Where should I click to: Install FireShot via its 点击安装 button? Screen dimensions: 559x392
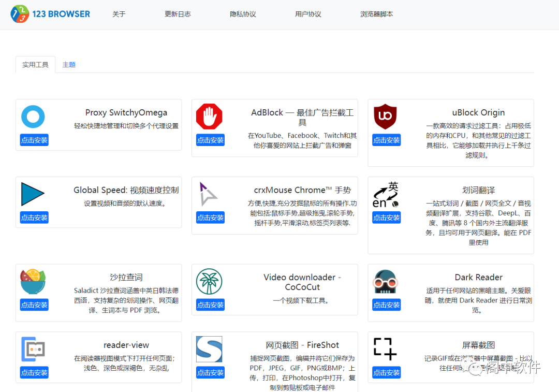coord(210,372)
